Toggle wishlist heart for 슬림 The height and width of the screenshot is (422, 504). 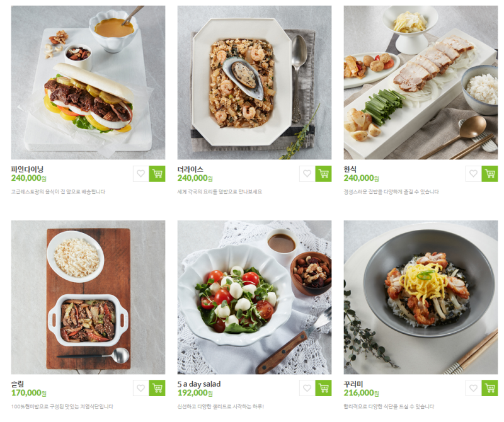(141, 388)
